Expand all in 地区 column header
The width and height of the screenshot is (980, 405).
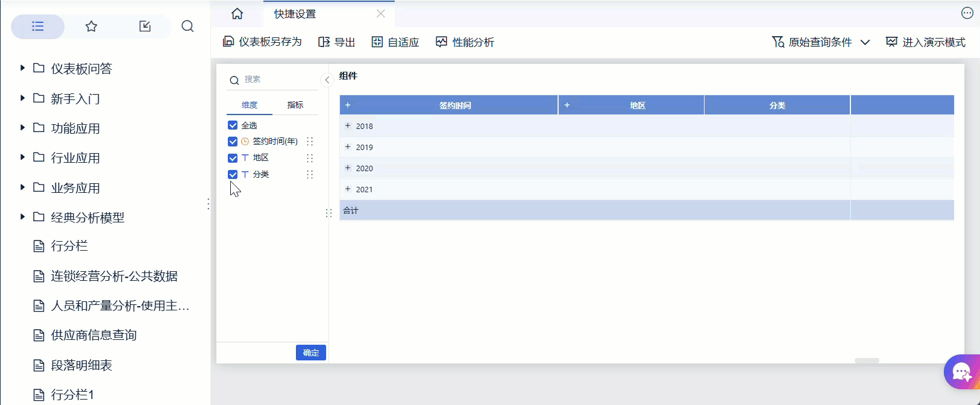point(567,105)
